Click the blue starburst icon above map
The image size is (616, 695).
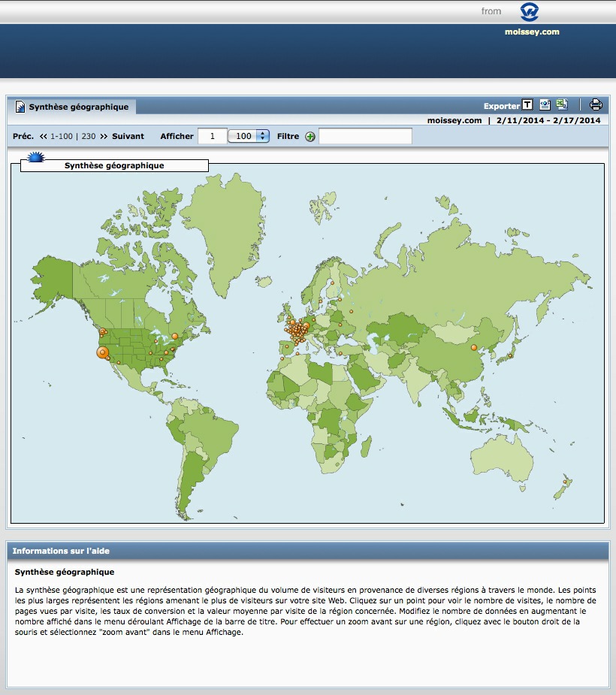pyautogui.click(x=35, y=157)
